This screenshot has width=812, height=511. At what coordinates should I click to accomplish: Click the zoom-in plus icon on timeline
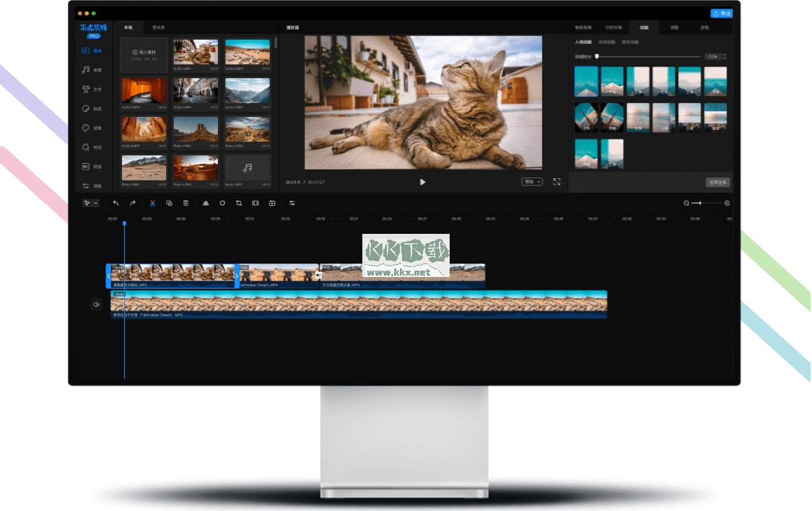[727, 204]
